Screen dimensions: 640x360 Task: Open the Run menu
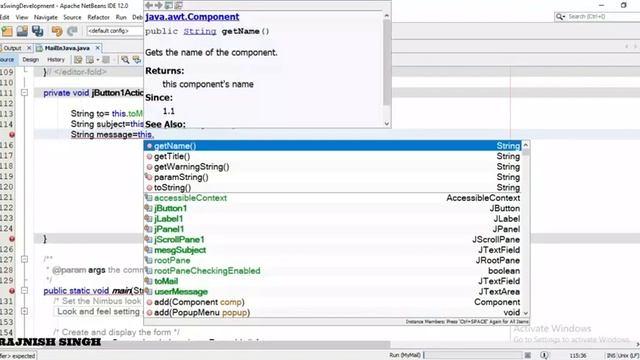click(121, 18)
